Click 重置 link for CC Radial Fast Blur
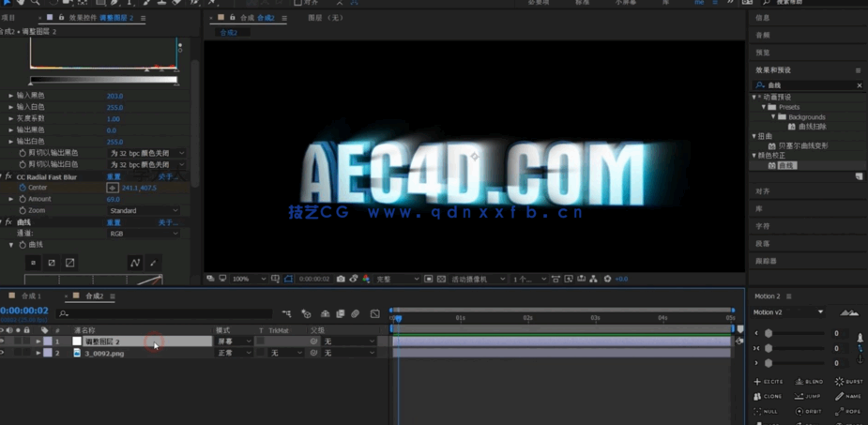Screen dimensions: 868x425 114,176
